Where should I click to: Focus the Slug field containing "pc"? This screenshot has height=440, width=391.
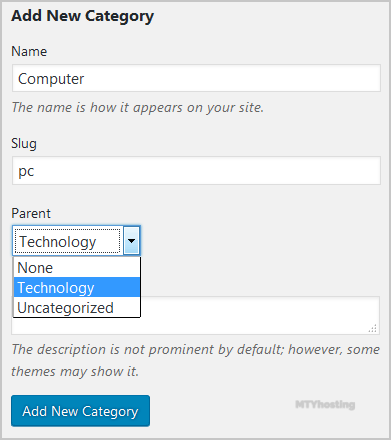pos(196,171)
